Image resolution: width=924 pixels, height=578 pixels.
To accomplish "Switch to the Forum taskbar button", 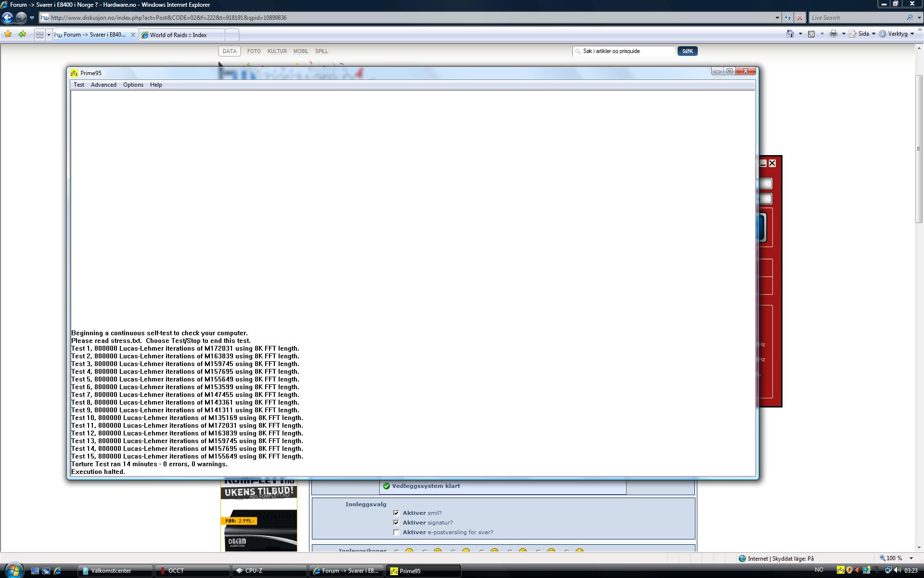I will [x=346, y=571].
